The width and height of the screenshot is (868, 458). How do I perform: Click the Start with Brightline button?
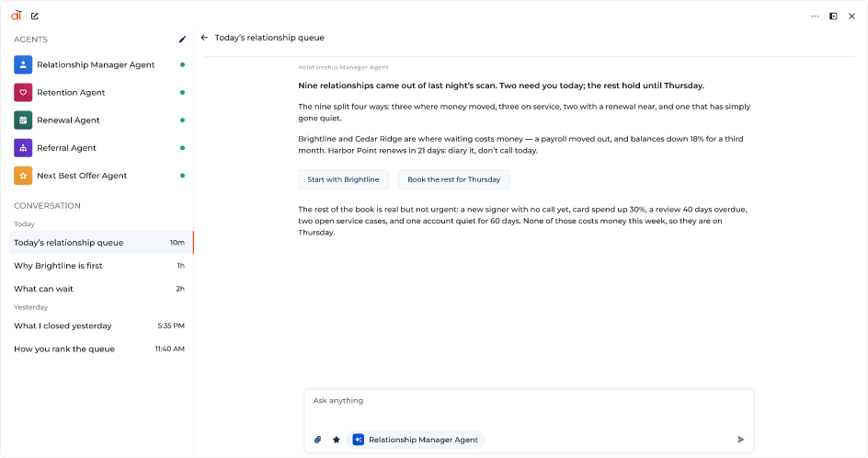click(343, 179)
